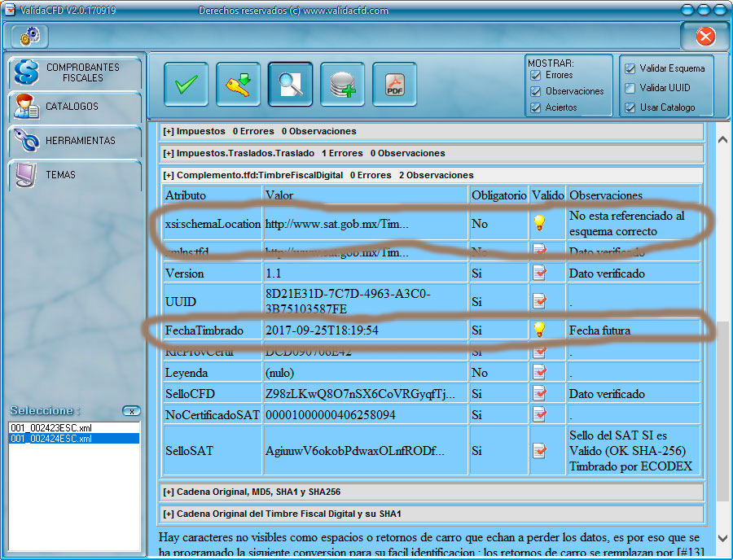Toggle the Aciertos checkbox

(536, 107)
